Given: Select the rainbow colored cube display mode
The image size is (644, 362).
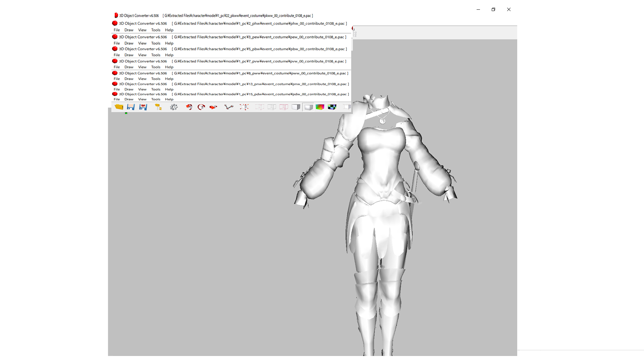Looking at the screenshot, I should [320, 107].
